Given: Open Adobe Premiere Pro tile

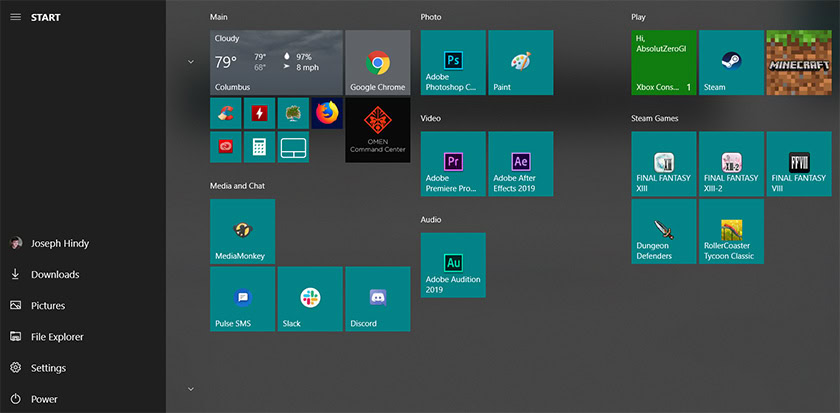Looking at the screenshot, I should pos(453,164).
